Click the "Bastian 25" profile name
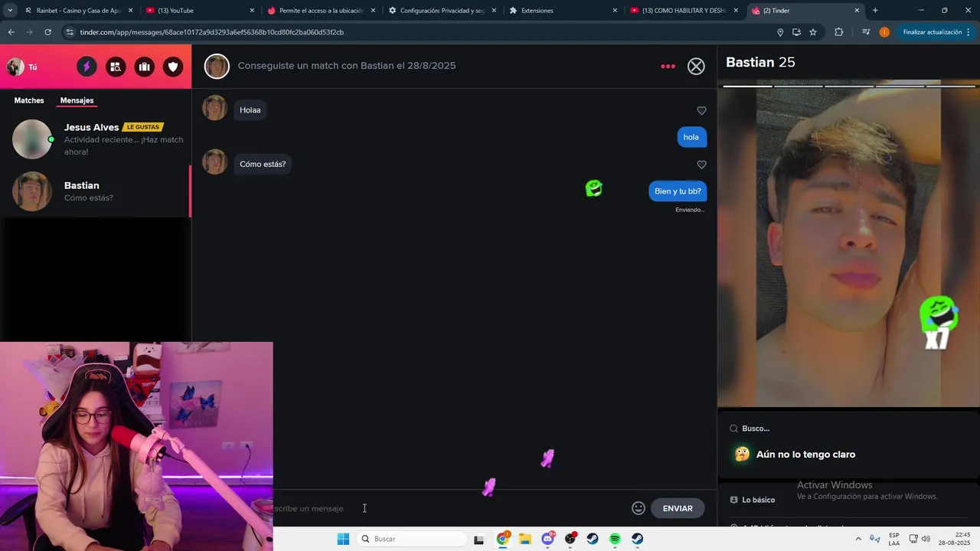The height and width of the screenshot is (551, 980). (x=760, y=63)
